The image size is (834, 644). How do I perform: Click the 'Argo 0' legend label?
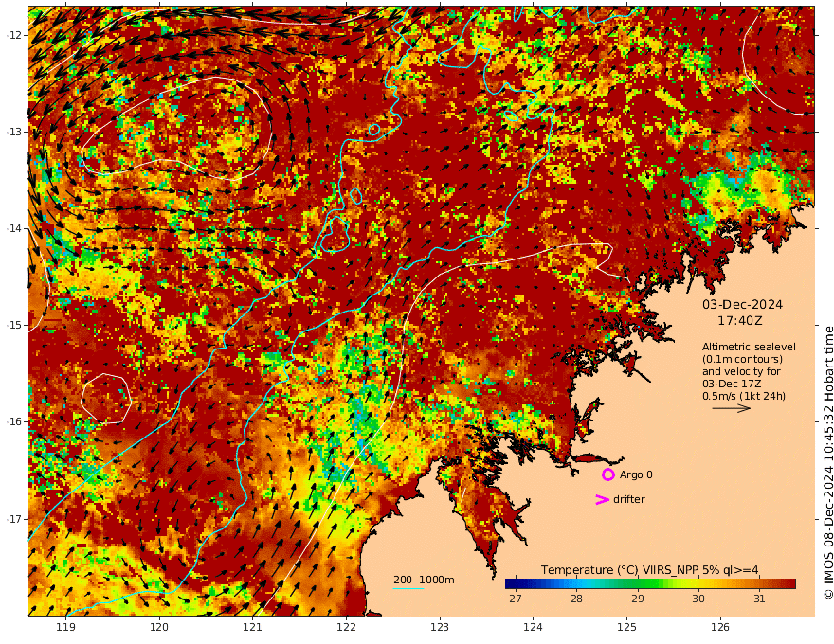coord(636,474)
